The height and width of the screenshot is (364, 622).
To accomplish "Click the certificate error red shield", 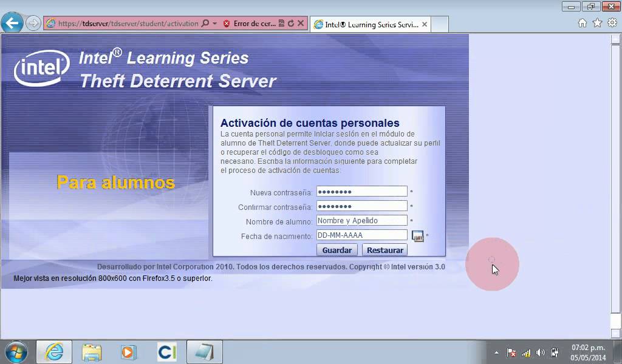I will click(x=227, y=24).
